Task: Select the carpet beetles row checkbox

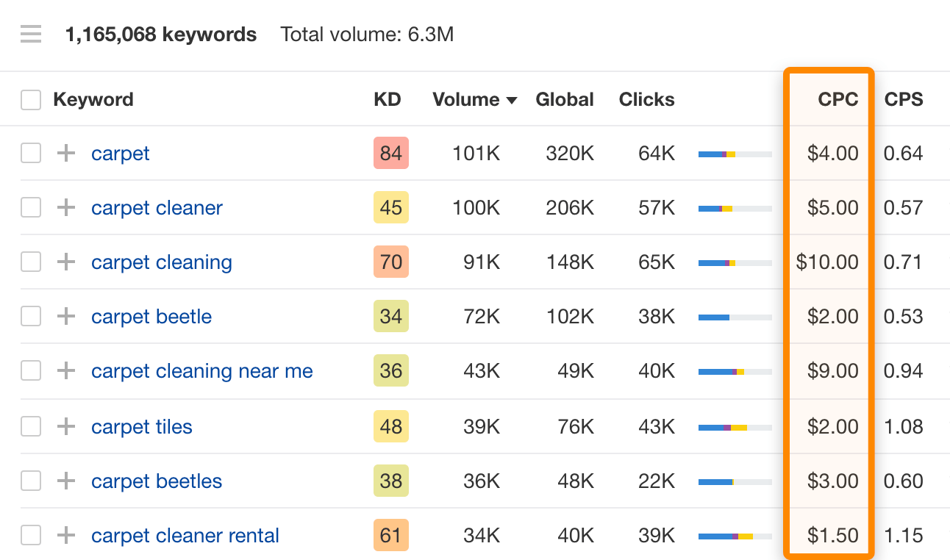Action: pos(31,481)
